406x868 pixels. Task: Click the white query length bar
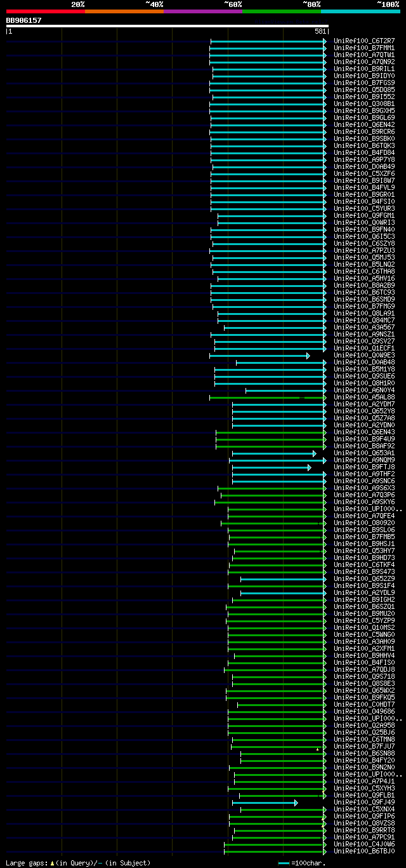(167, 26)
